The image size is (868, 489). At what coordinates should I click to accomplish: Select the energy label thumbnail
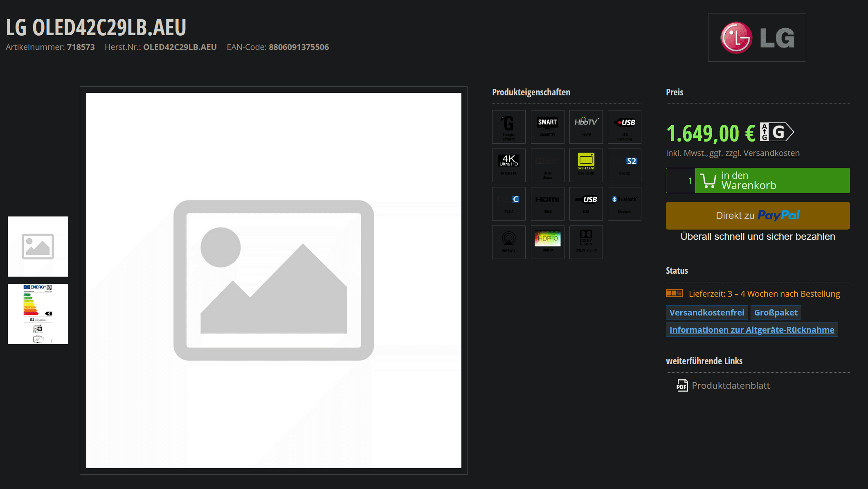(x=38, y=314)
